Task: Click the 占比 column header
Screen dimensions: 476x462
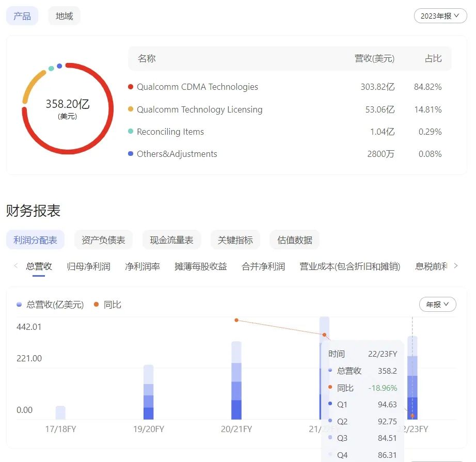Action: pyautogui.click(x=433, y=58)
